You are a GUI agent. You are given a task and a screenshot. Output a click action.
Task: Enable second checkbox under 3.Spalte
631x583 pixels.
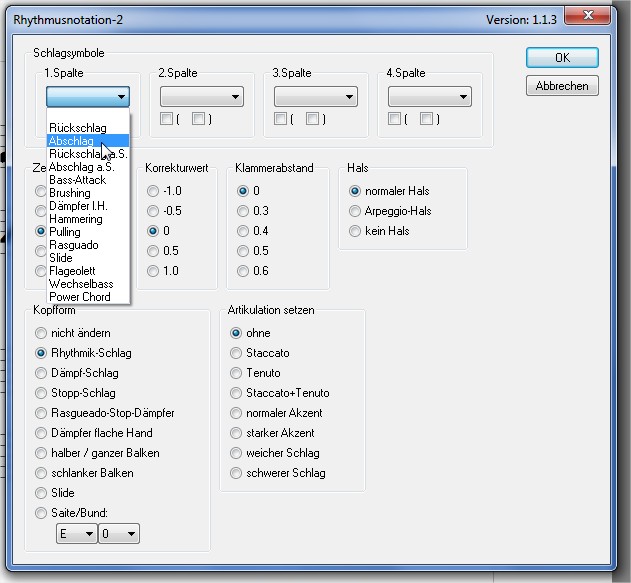[313, 120]
